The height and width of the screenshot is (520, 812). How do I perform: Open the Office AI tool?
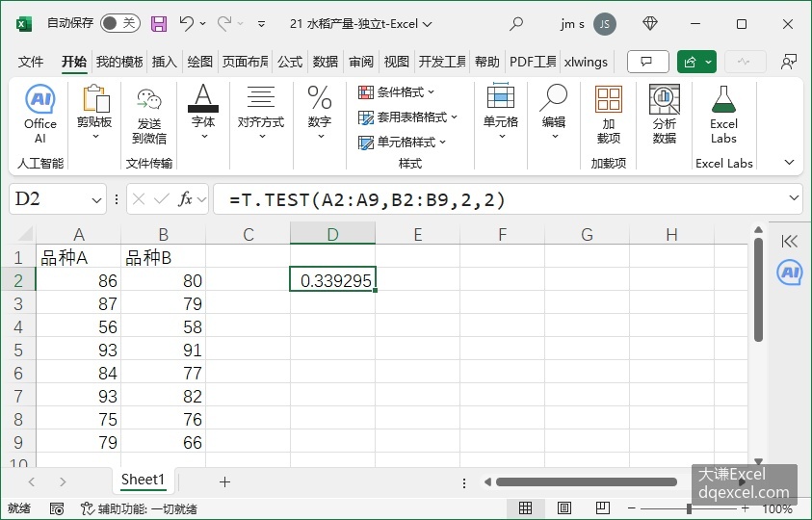[39, 115]
